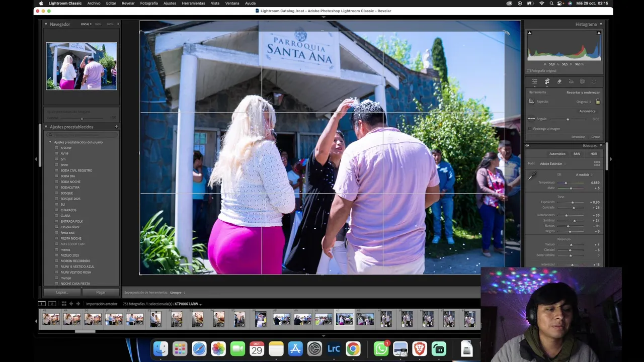
Task: Open the Revelar menu
Action: (x=128, y=3)
